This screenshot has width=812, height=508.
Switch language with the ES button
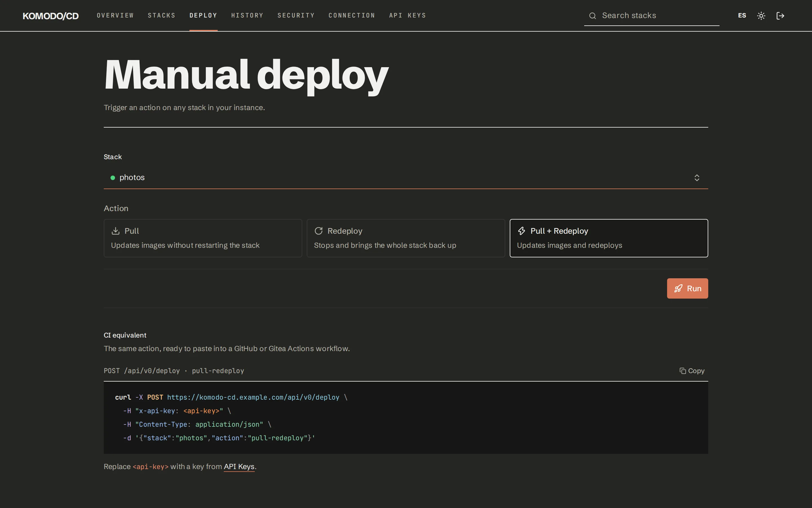pos(742,16)
